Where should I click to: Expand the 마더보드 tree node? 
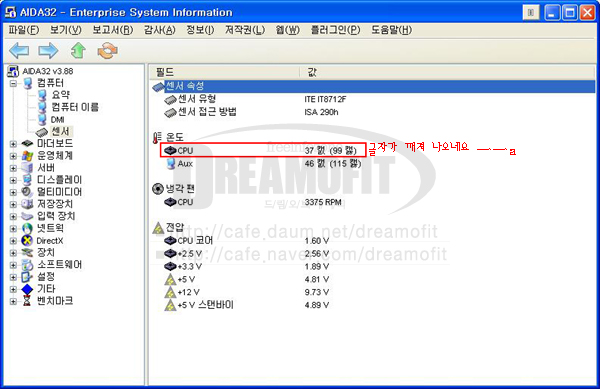pos(13,144)
